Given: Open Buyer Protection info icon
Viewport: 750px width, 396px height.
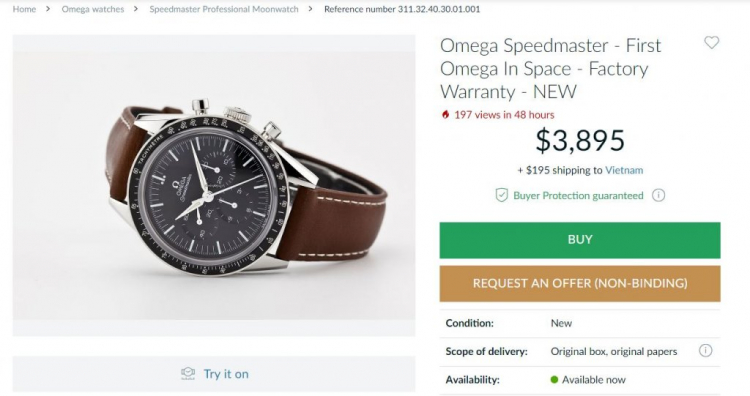Looking at the screenshot, I should 659,195.
